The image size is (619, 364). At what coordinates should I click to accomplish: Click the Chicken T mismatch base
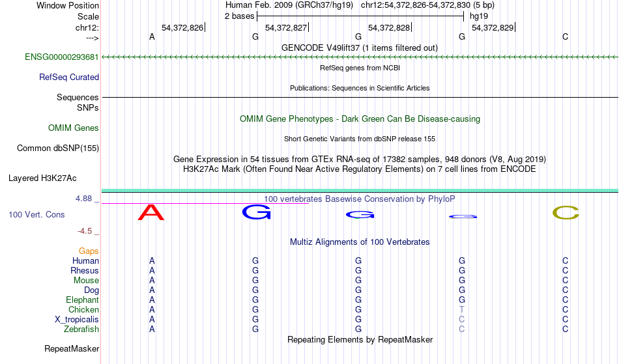pos(462,309)
